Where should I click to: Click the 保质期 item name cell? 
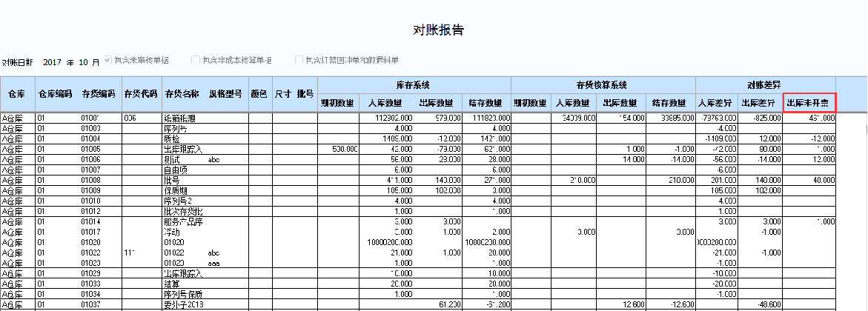(x=174, y=190)
